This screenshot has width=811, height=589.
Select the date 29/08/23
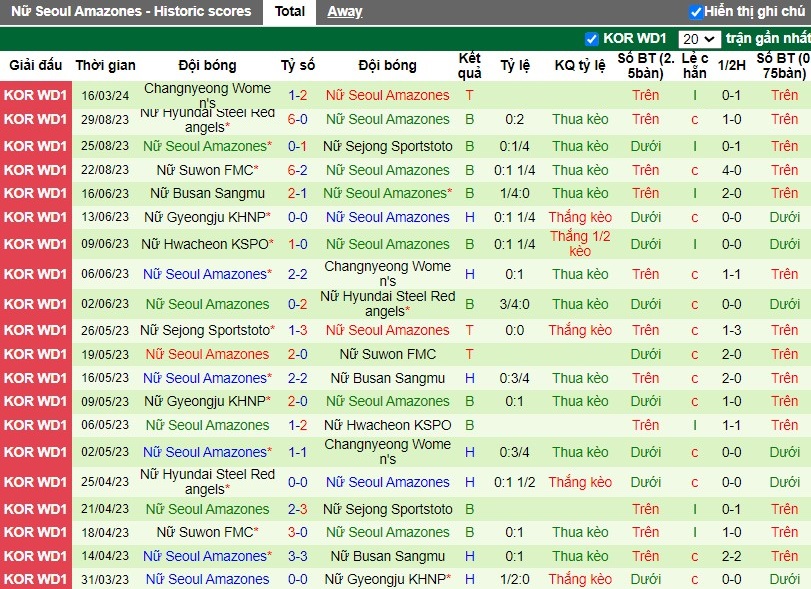pos(105,119)
